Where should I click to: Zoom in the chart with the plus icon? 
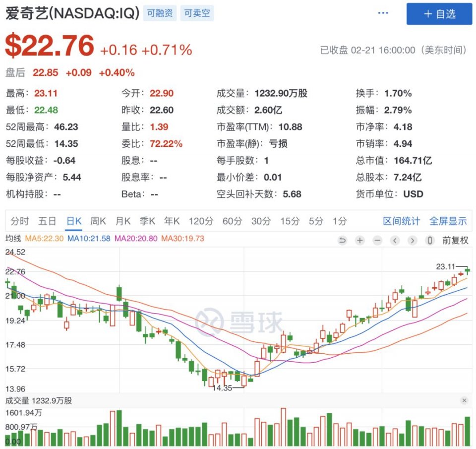[x=360, y=241]
